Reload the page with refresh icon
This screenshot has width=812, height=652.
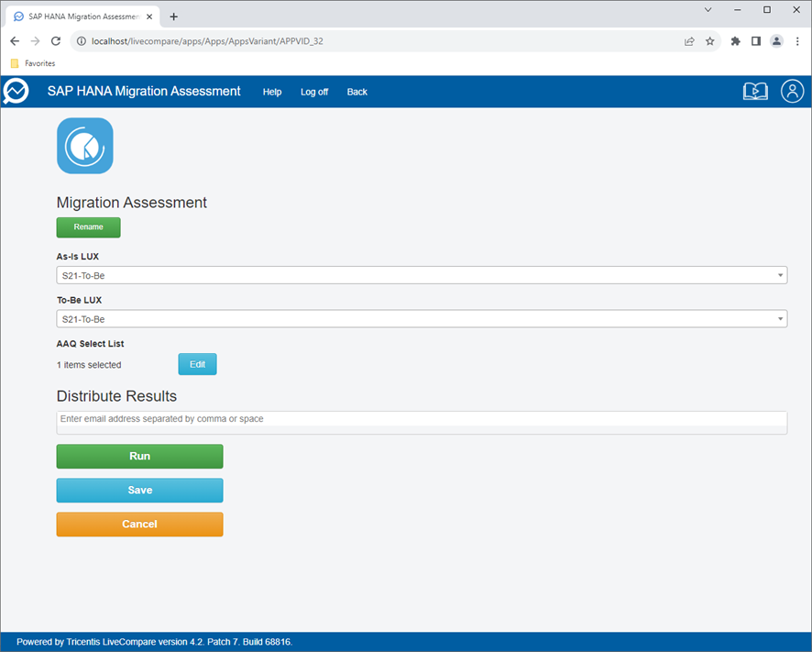click(56, 41)
